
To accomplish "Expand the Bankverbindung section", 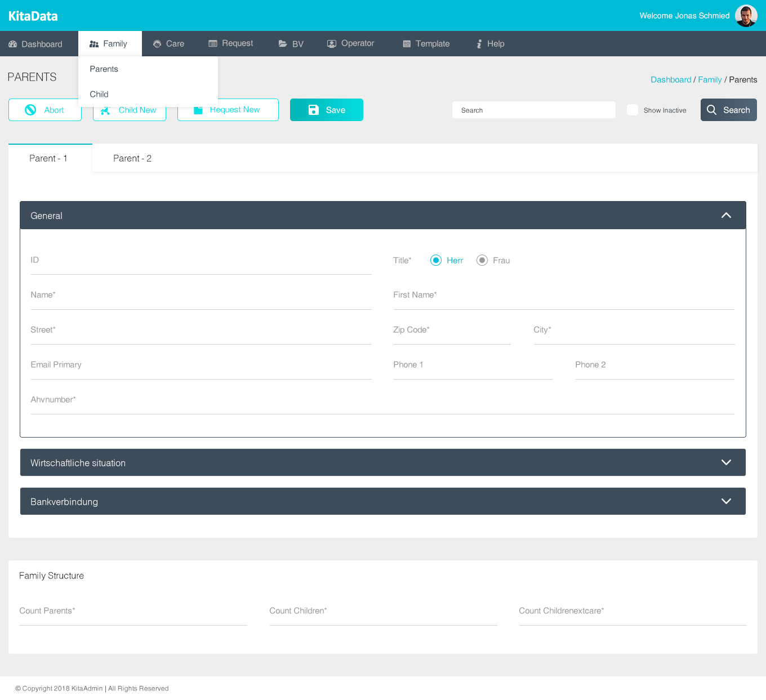I will [x=726, y=501].
